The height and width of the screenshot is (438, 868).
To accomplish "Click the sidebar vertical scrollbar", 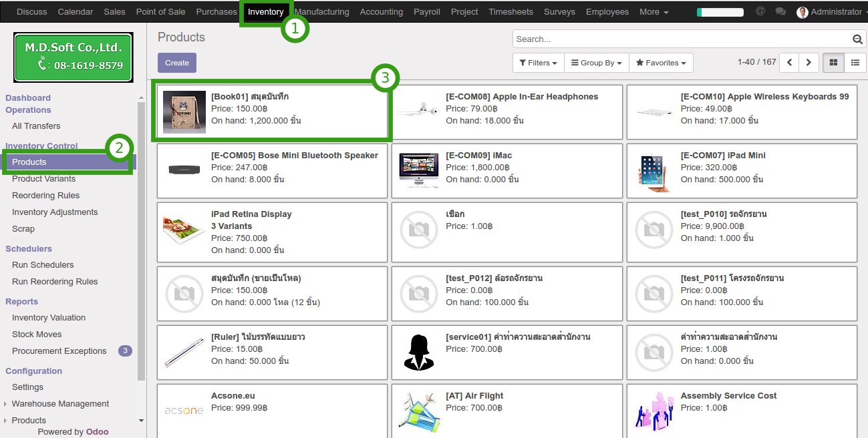I will (x=141, y=240).
